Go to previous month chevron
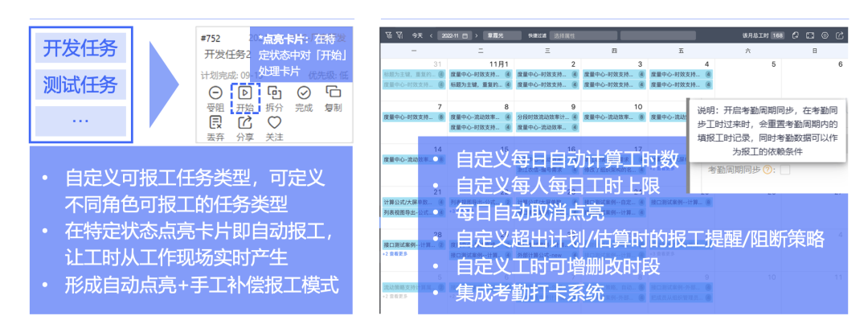Screen dimensions: 868x316 point(432,35)
